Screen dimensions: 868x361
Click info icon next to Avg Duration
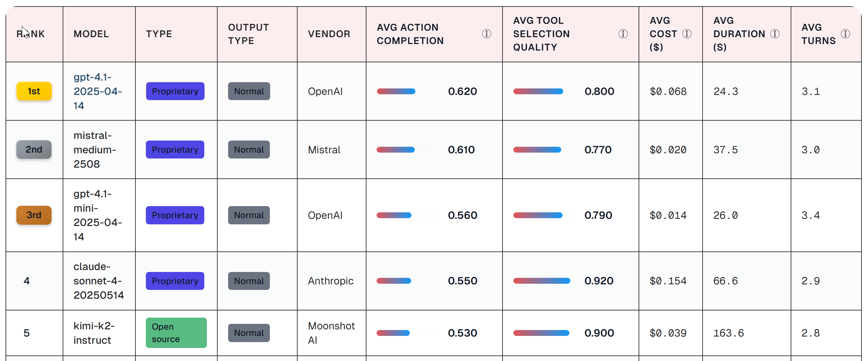(x=775, y=34)
